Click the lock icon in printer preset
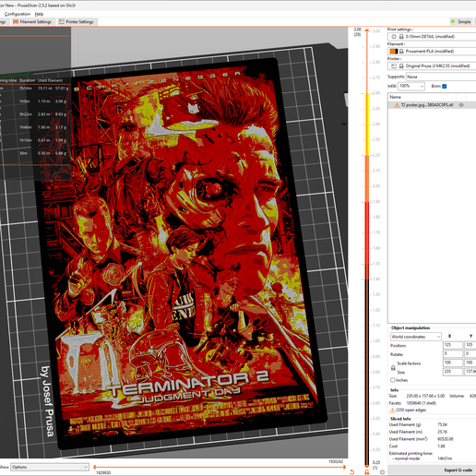The height and width of the screenshot is (476, 476). pyautogui.click(x=401, y=66)
